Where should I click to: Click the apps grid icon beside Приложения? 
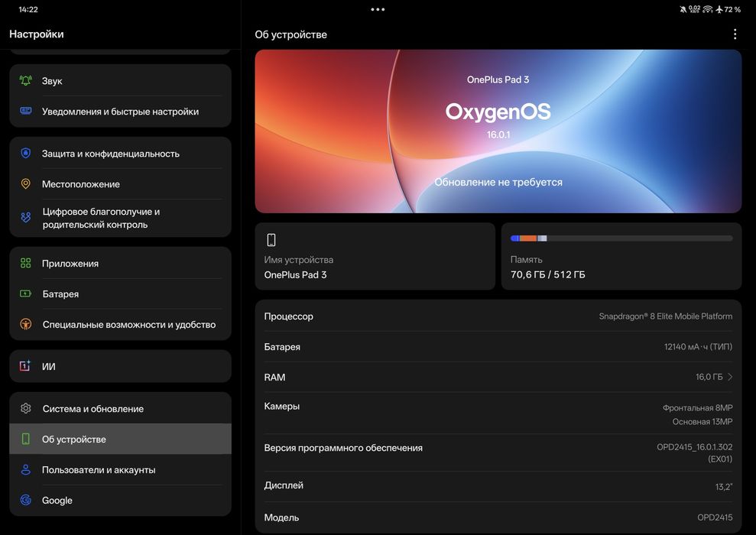(25, 263)
